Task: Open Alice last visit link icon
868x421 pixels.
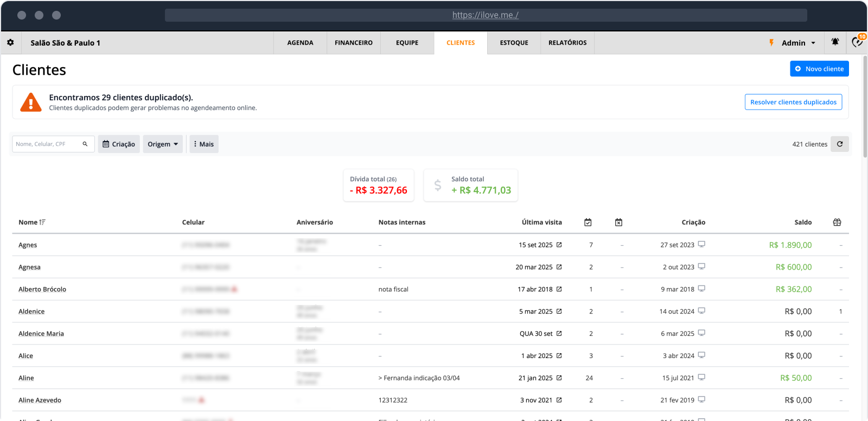Action: click(559, 356)
